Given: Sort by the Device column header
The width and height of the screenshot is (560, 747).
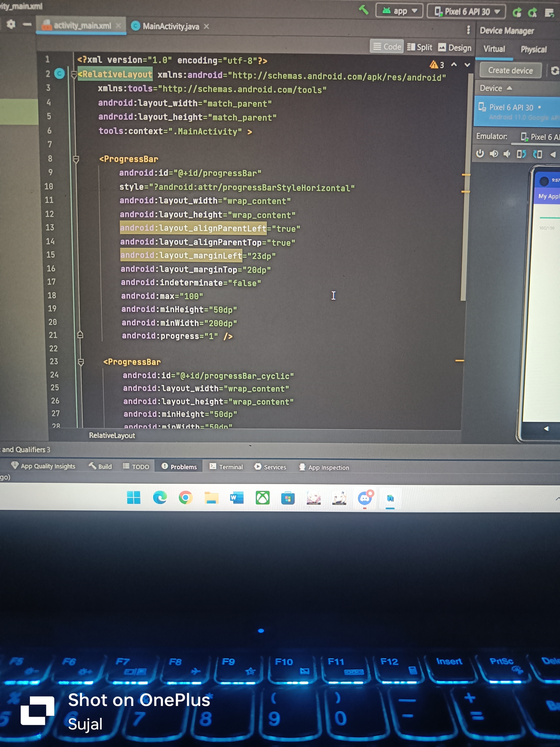Looking at the screenshot, I should click(x=496, y=88).
